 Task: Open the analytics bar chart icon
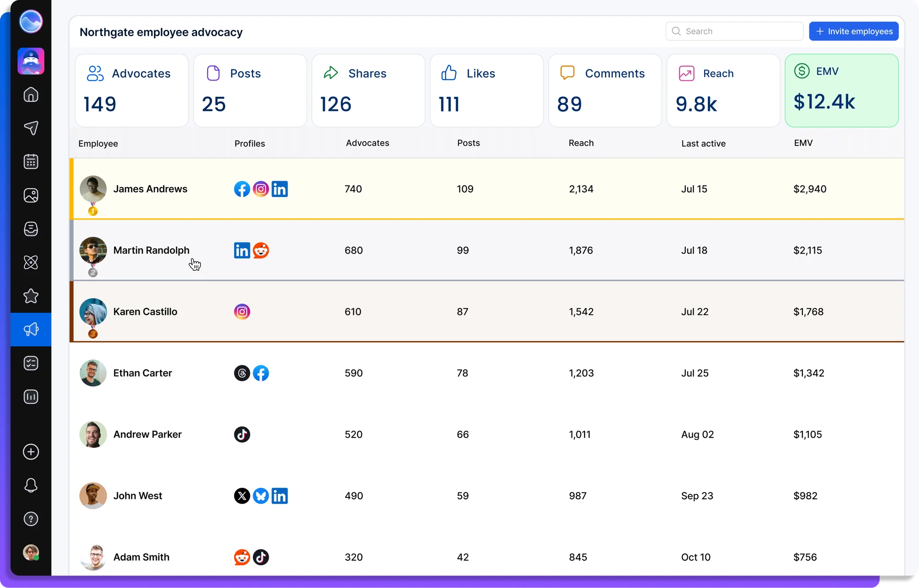pyautogui.click(x=31, y=397)
